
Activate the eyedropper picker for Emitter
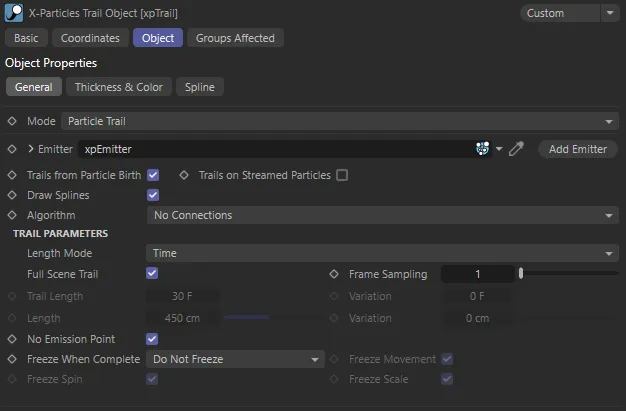click(516, 149)
